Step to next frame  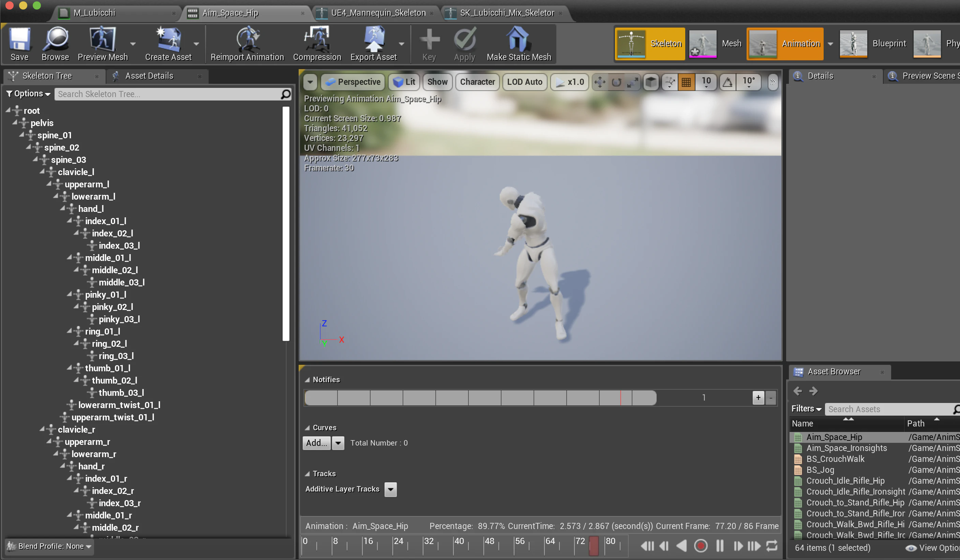(738, 546)
